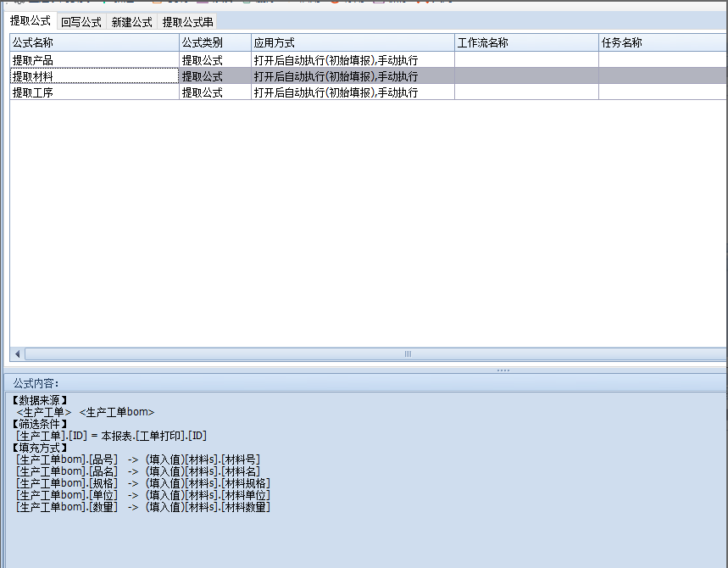This screenshot has height=568, width=728.
Task: Open the 回写公式 tab
Action: [81, 22]
